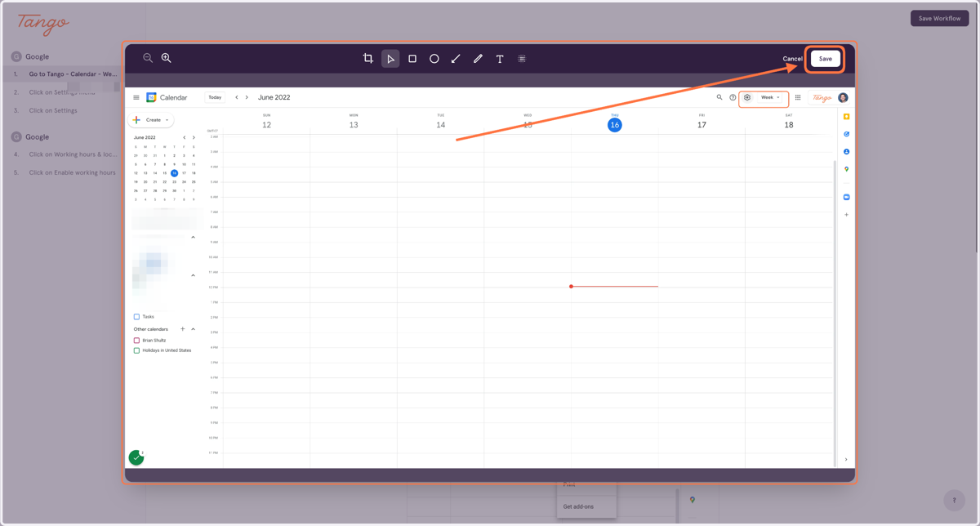
Task: Open Contacts side panel icon
Action: point(846,152)
